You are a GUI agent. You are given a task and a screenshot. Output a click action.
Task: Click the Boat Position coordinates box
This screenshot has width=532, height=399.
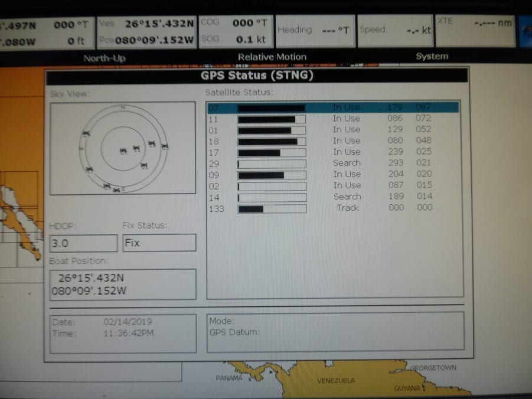coord(122,284)
